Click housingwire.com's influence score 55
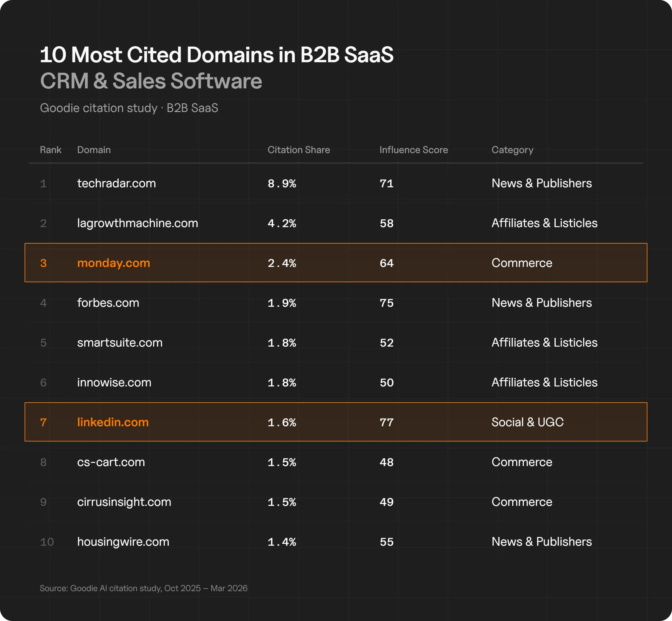This screenshot has height=621, width=672. [x=386, y=542]
